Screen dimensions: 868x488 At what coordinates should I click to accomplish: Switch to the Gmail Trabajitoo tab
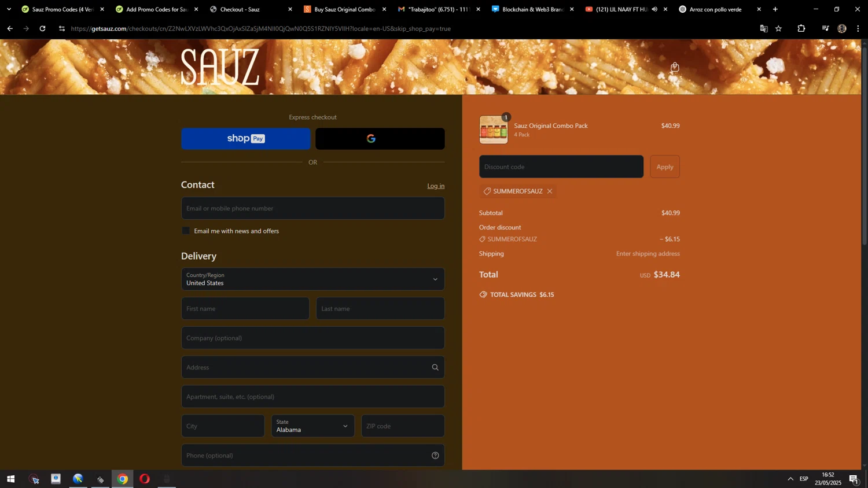(x=439, y=9)
